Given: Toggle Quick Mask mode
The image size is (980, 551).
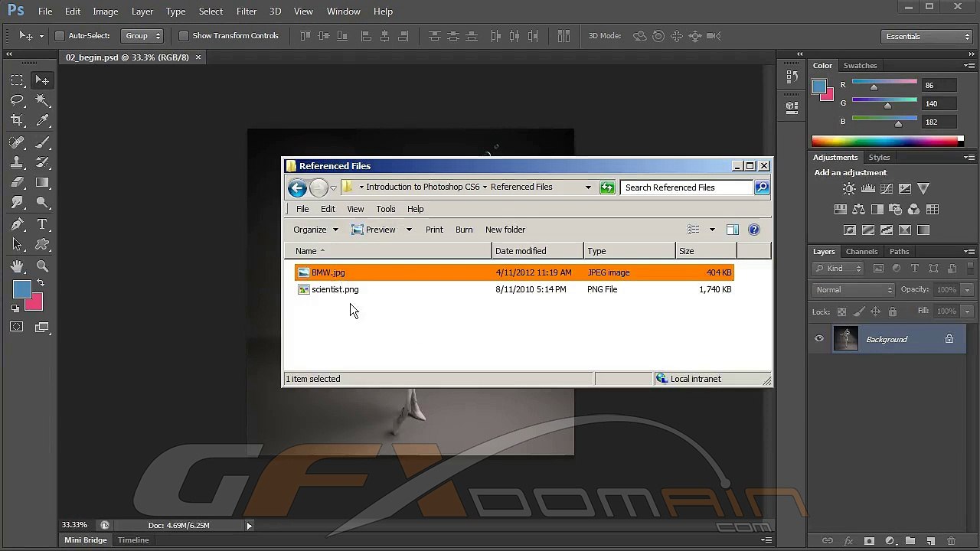Looking at the screenshot, I should 17,327.
